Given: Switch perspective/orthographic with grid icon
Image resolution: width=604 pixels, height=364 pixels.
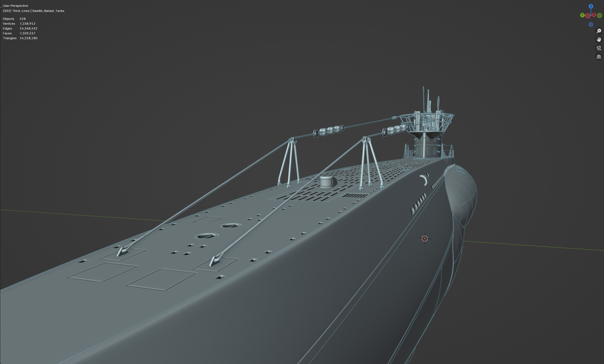Looking at the screenshot, I should [599, 57].
